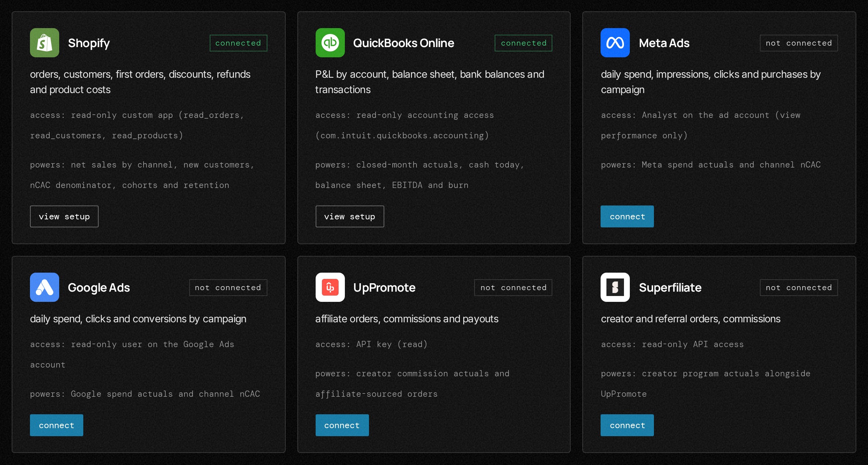Click Shopify's connected status badge
Viewport: 868px width, 465px height.
[x=238, y=43]
